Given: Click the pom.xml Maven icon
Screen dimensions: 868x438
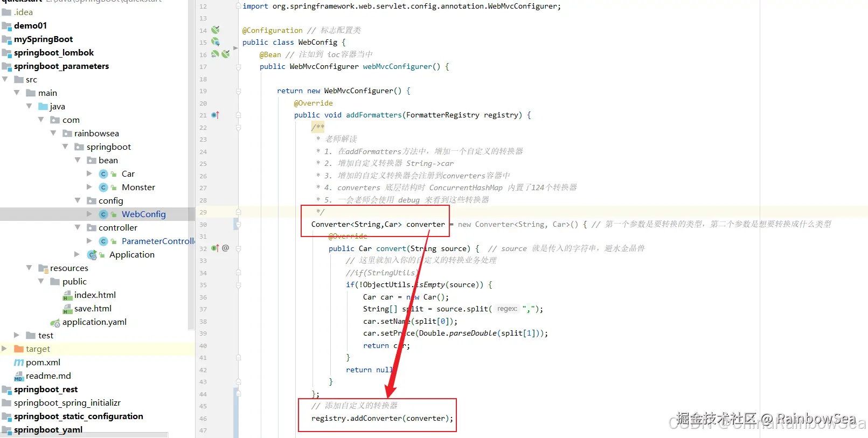Looking at the screenshot, I should coord(19,363).
